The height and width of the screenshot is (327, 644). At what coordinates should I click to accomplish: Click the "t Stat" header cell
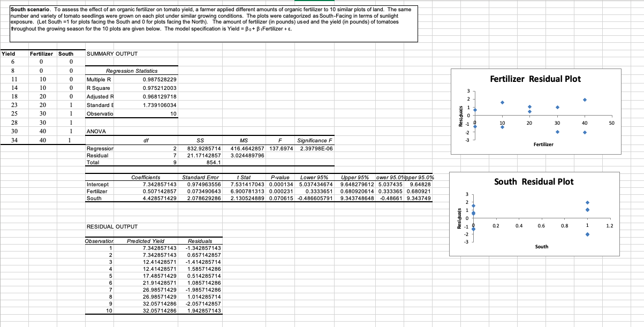click(244, 178)
